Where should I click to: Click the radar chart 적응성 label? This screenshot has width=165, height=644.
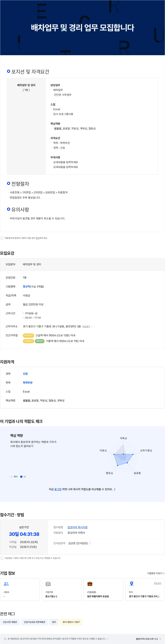(103, 451)
